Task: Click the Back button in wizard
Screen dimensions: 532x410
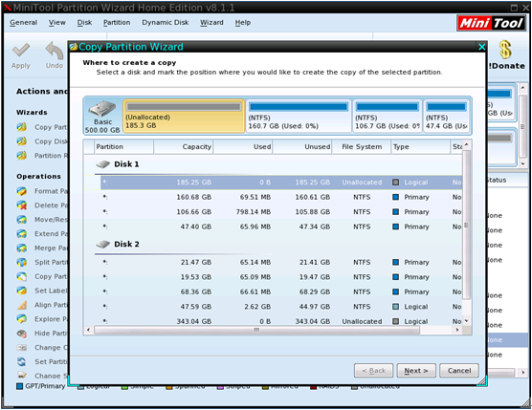Action: point(373,371)
